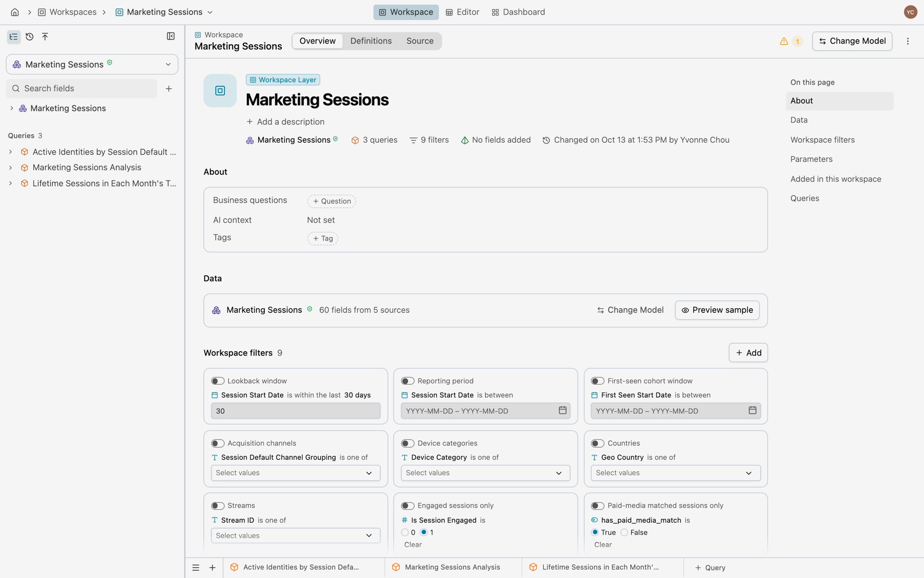
Task: Switch to the Editor view tab
Action: tap(463, 12)
